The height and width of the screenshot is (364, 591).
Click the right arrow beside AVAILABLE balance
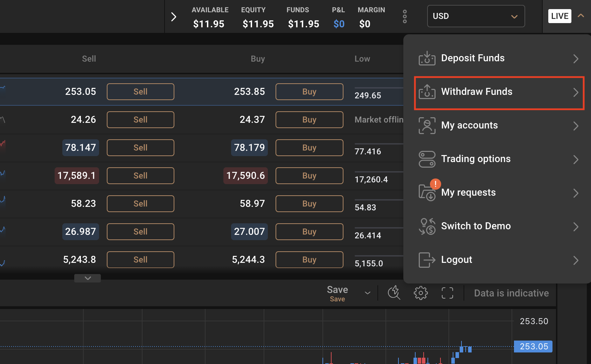[x=174, y=17]
